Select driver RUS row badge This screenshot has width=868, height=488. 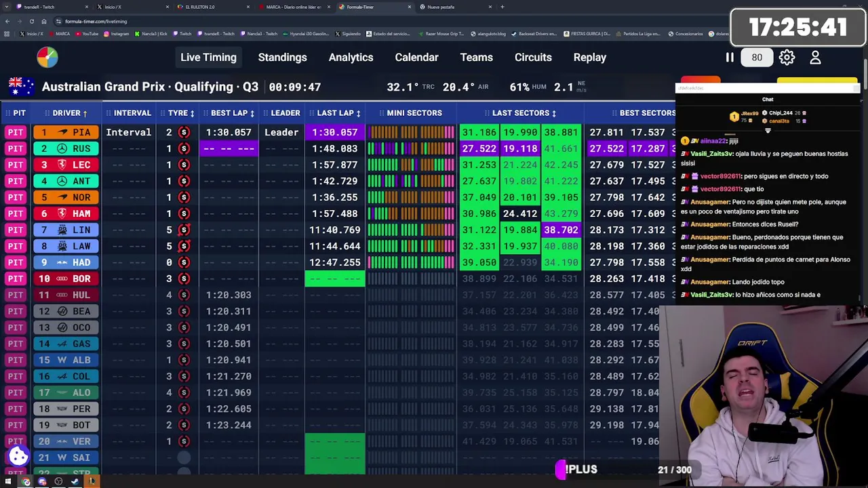[66, 148]
